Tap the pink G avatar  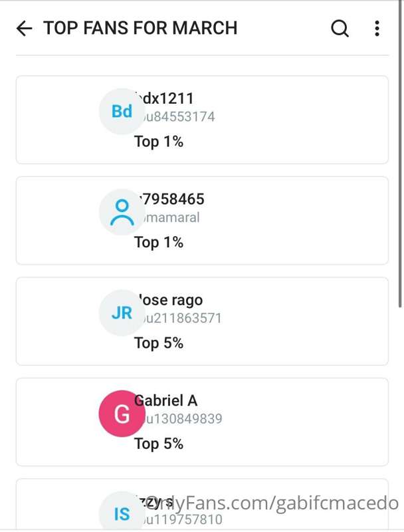coord(122,414)
